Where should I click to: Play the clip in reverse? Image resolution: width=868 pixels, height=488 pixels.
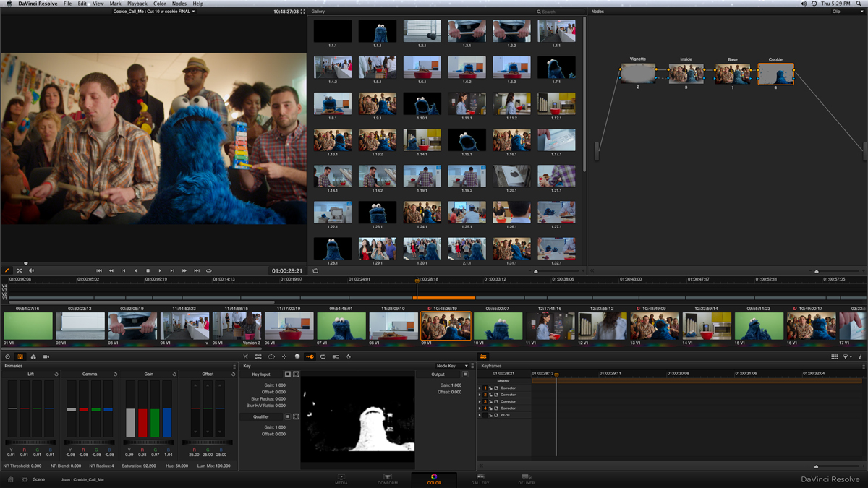click(135, 270)
